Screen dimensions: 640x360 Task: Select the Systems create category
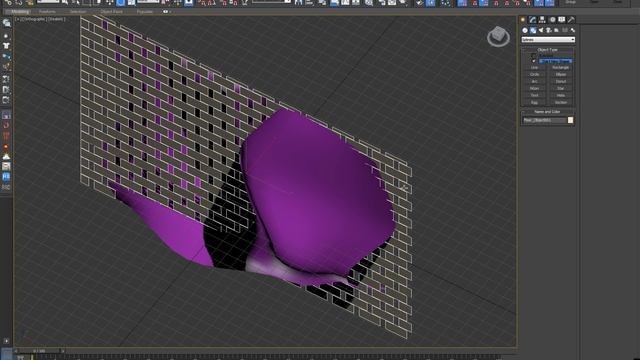pyautogui.click(x=573, y=30)
